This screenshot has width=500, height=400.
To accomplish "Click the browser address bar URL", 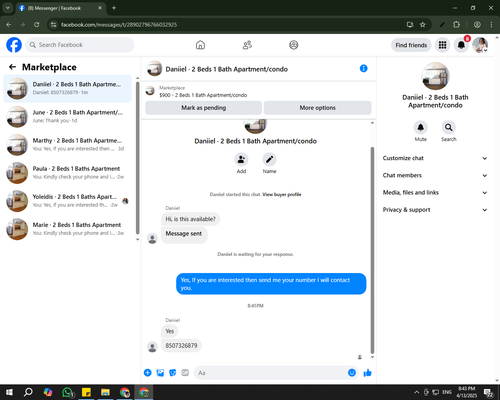I will coord(119,25).
